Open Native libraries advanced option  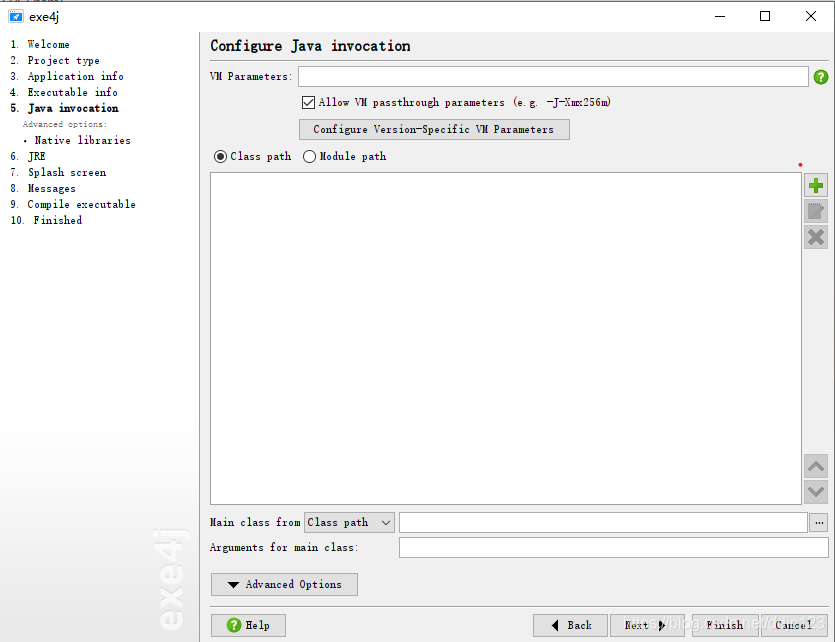[x=83, y=141]
